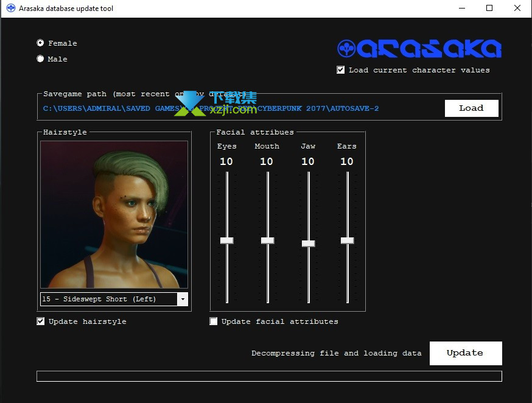Click the Ears slider handle

(x=348, y=240)
